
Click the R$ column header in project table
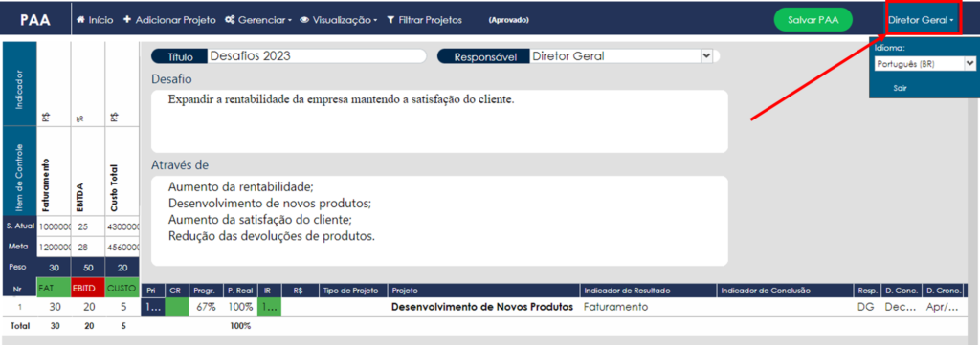tap(300, 291)
